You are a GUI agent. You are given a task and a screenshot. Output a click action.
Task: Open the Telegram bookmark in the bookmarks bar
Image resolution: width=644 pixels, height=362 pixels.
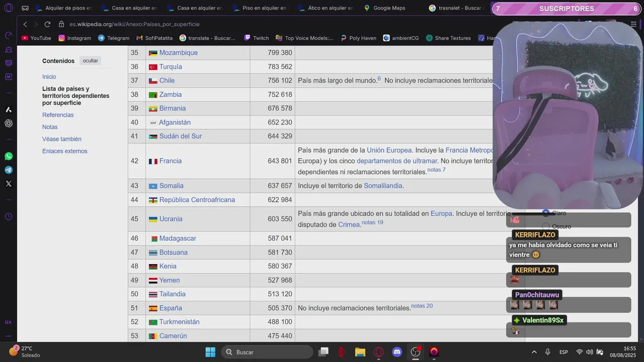114,38
